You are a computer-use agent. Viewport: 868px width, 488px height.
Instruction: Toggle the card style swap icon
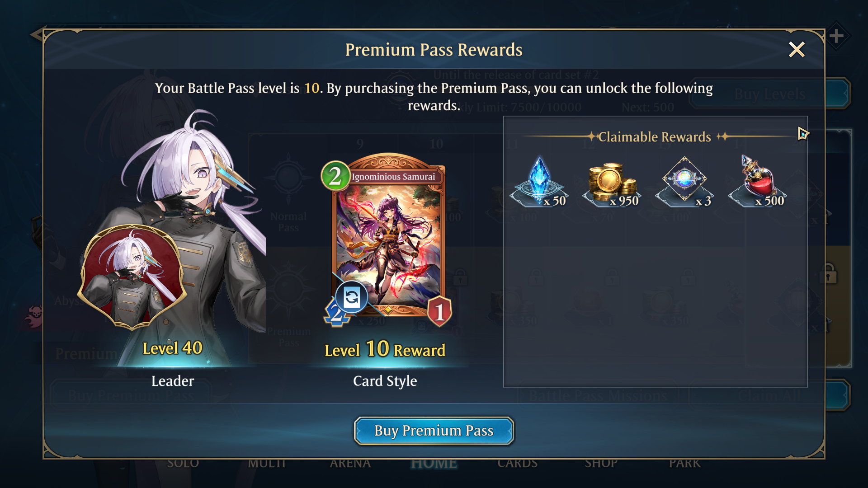(x=352, y=298)
